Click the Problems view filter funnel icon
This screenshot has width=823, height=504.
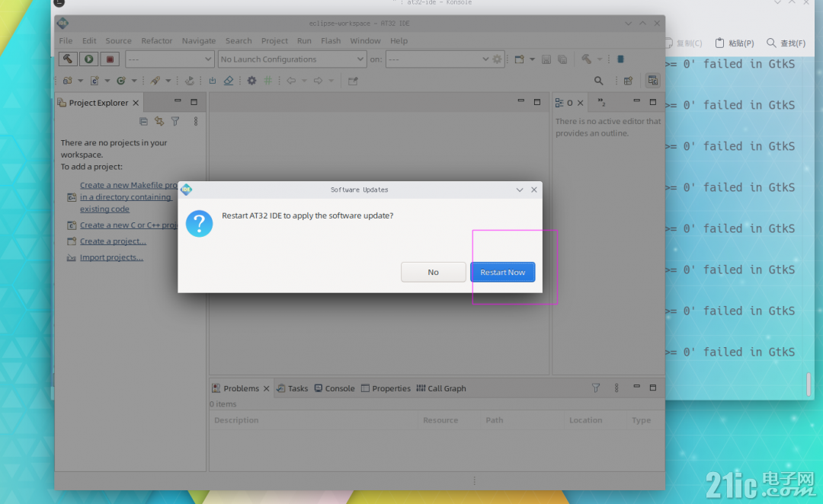596,388
